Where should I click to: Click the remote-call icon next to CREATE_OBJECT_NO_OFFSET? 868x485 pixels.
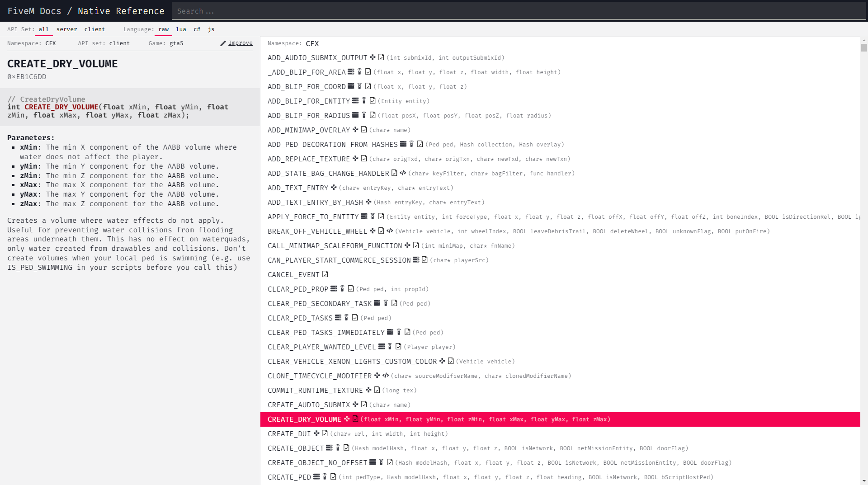tap(382, 462)
